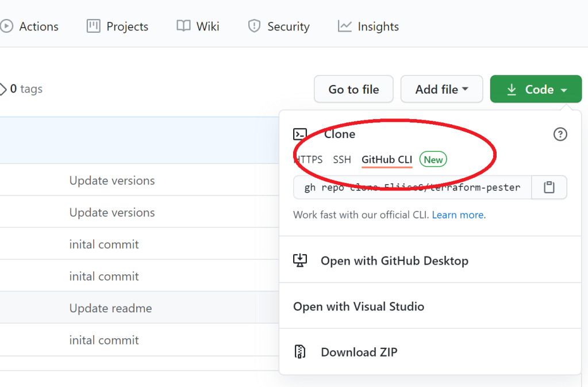The image size is (588, 387).
Task: Select the SSH clone tab
Action: click(x=342, y=159)
